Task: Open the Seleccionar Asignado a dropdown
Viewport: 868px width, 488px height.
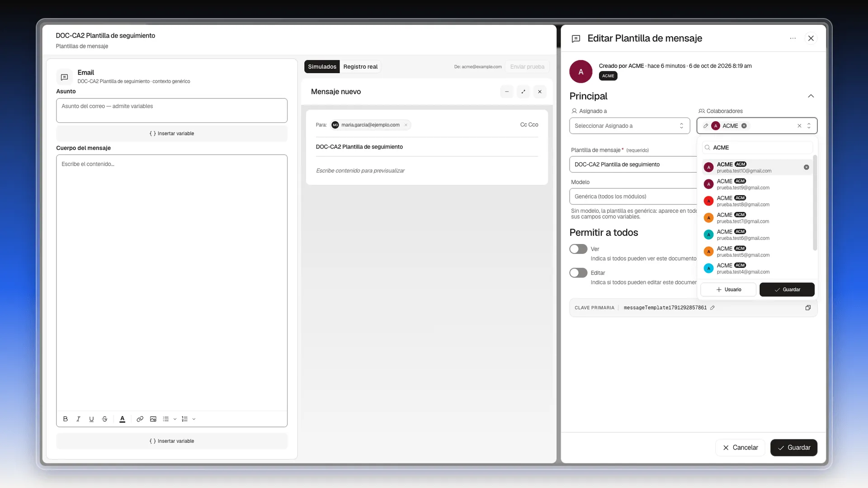Action: pyautogui.click(x=629, y=126)
